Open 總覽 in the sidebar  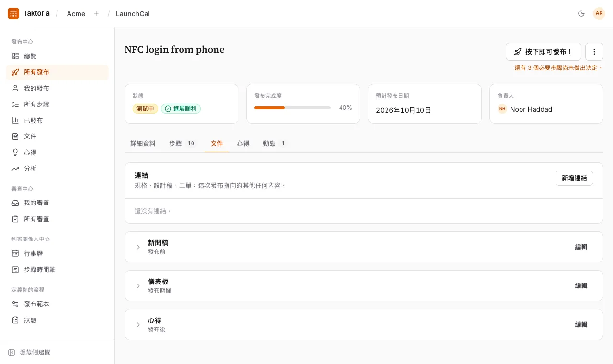click(57, 56)
